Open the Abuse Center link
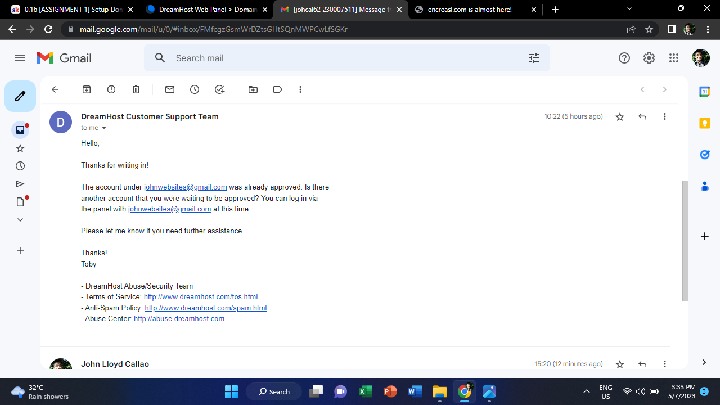 179,319
